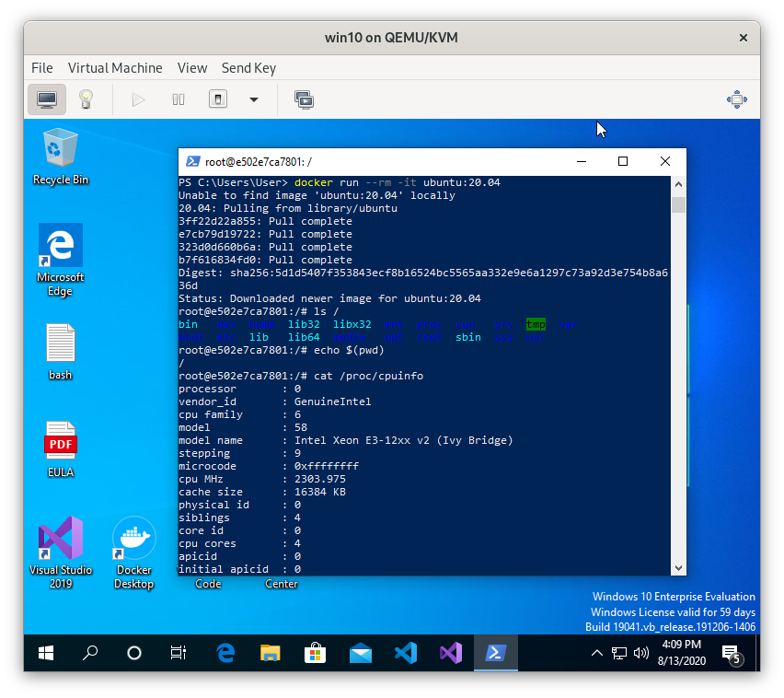Click the terminal scrollbar up arrow
This screenshot has width=784, height=698.
pyautogui.click(x=678, y=184)
